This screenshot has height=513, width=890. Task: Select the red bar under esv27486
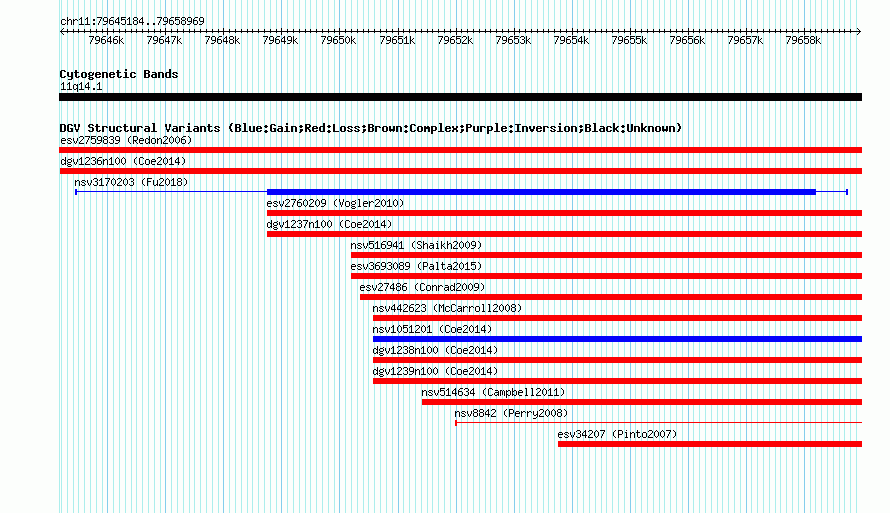(611, 297)
